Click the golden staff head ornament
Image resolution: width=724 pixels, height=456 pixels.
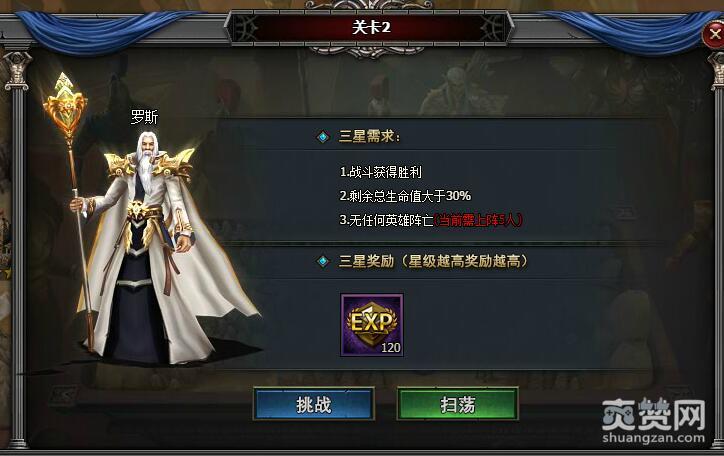[65, 106]
